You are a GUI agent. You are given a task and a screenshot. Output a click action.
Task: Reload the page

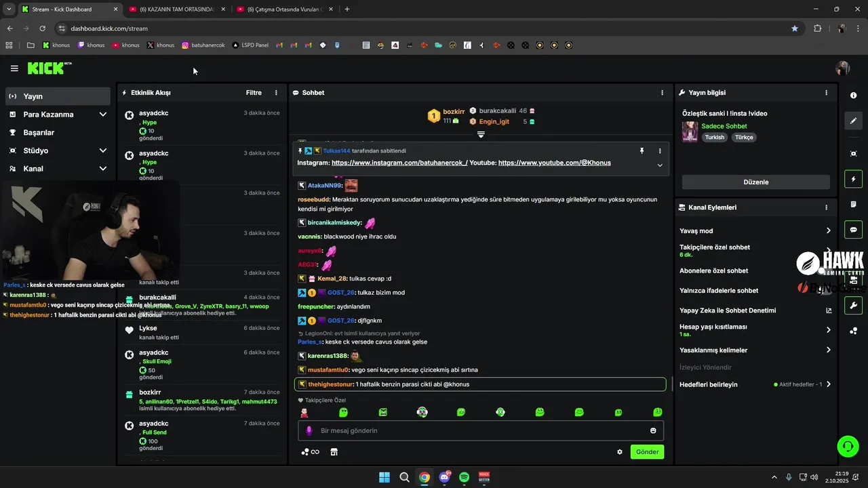[42, 28]
